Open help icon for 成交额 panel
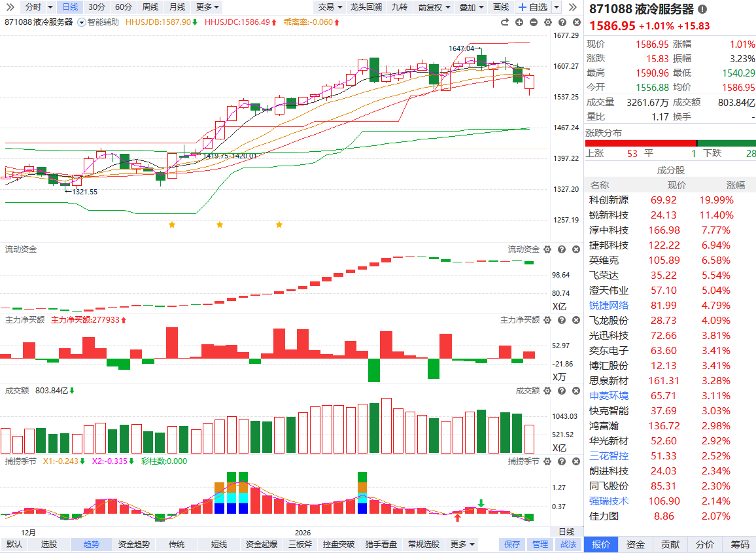The image size is (756, 553). point(562,391)
